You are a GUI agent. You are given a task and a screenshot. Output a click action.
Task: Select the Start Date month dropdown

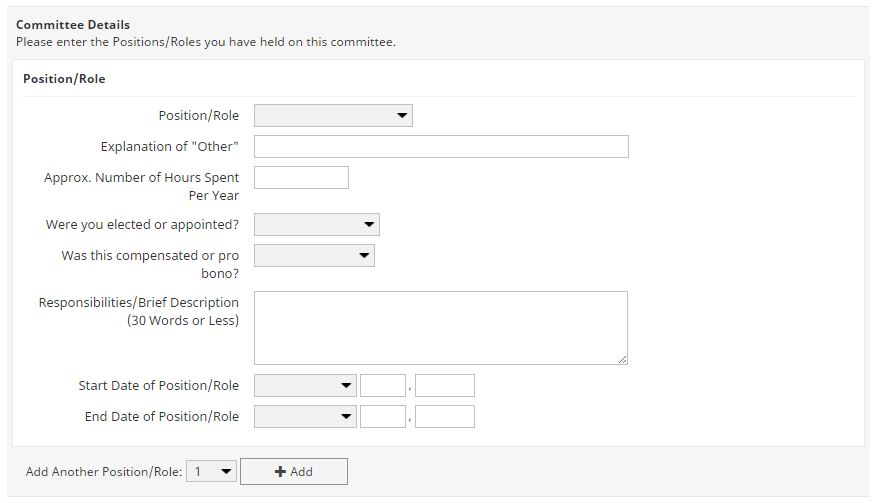pyautogui.click(x=305, y=386)
